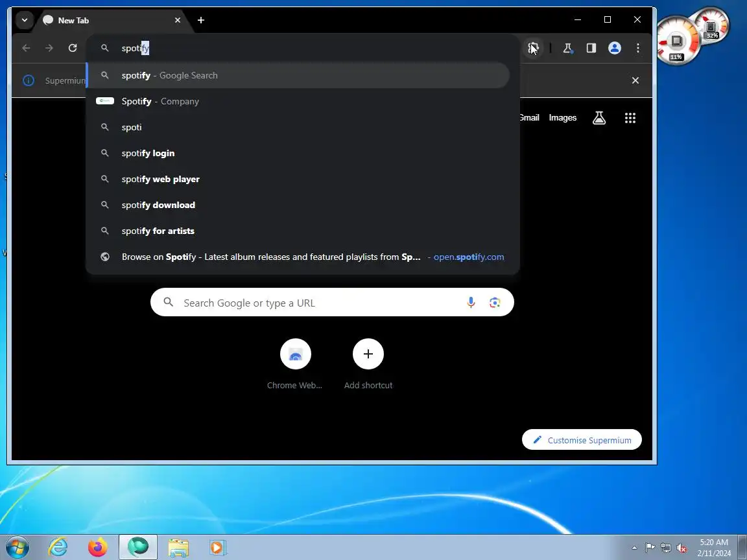This screenshot has height=560, width=747.
Task: Click the Add shortcut button
Action: [368, 364]
